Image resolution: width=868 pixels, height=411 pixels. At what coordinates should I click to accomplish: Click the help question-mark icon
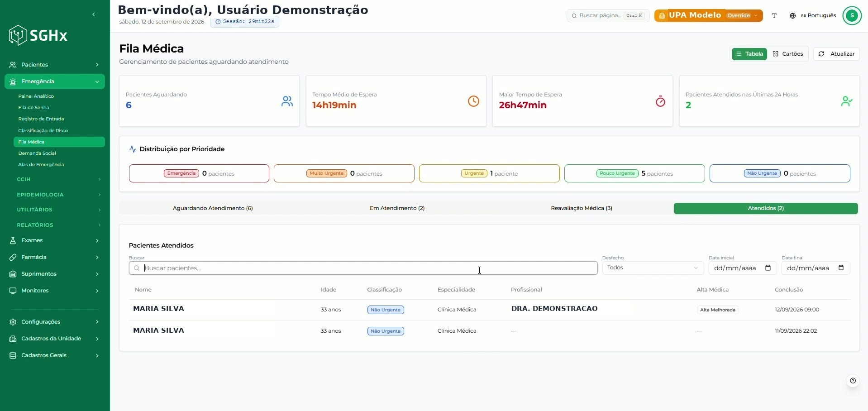click(x=853, y=381)
